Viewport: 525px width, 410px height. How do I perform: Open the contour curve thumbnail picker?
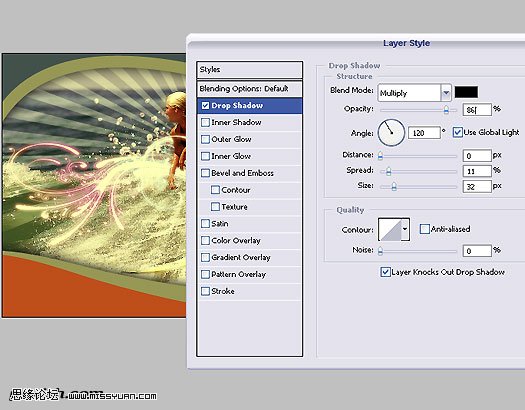[x=389, y=229]
